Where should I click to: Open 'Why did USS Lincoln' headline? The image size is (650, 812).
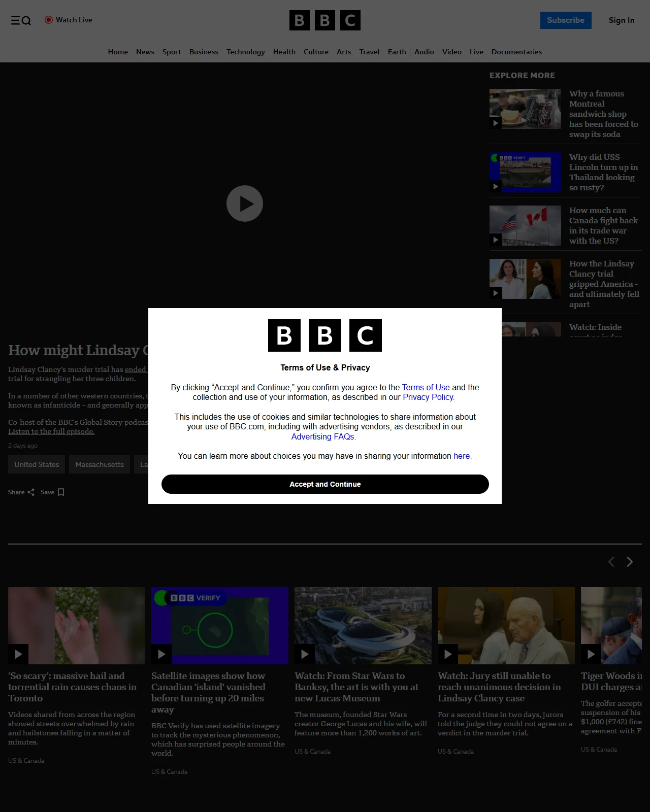(603, 172)
